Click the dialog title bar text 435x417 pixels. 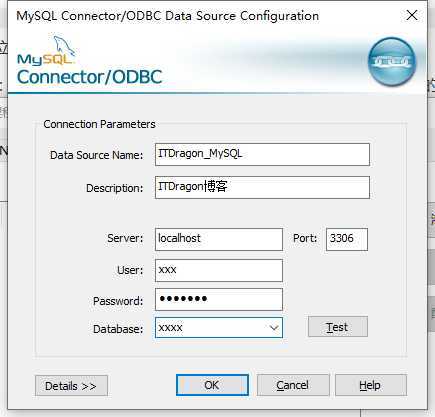[x=168, y=16]
